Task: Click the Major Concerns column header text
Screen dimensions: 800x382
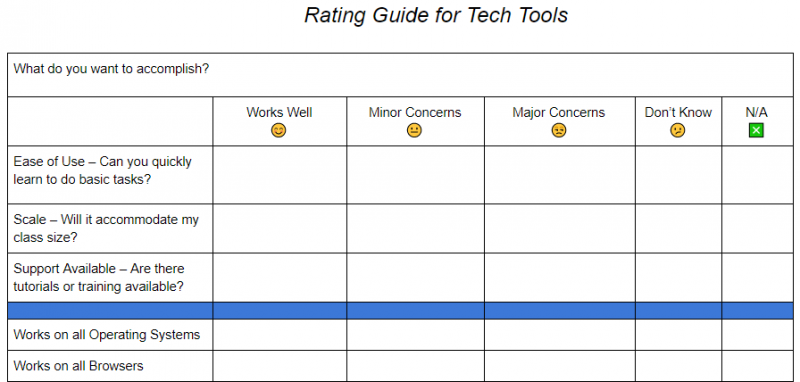Action: (559, 112)
